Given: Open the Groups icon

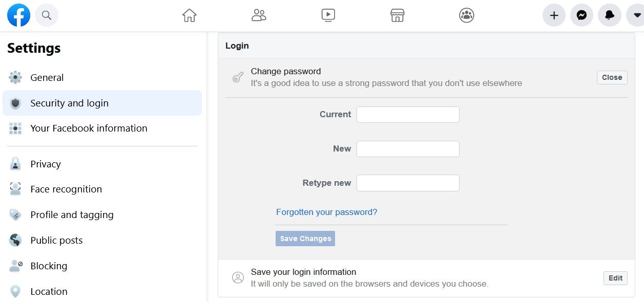Looking at the screenshot, I should point(467,15).
